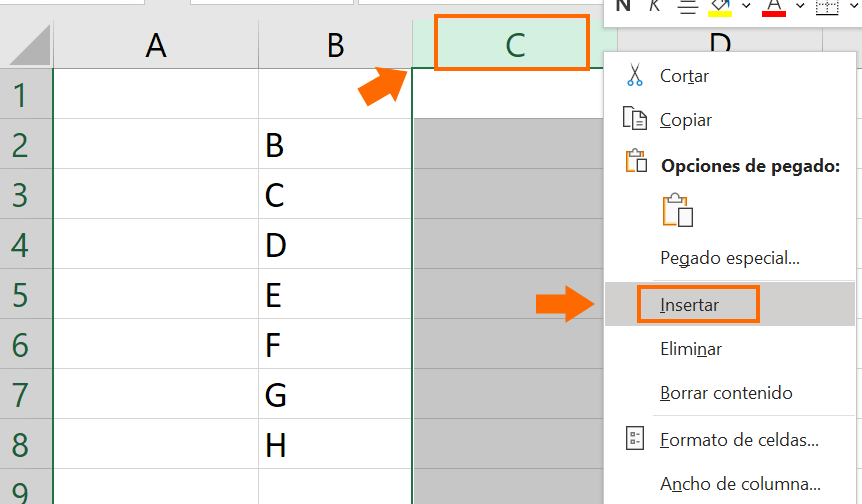This screenshot has width=862, height=504.
Task: Apply the red font color A
Action: pos(773,8)
